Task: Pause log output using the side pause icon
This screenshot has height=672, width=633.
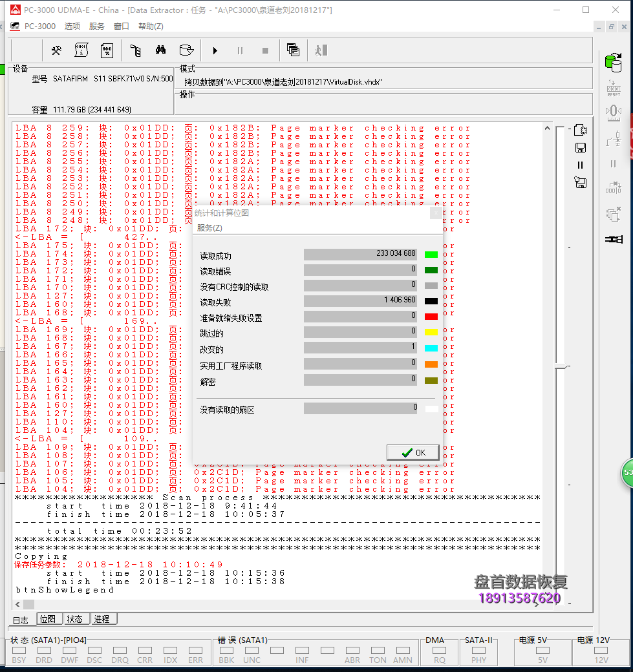Action: (x=580, y=165)
